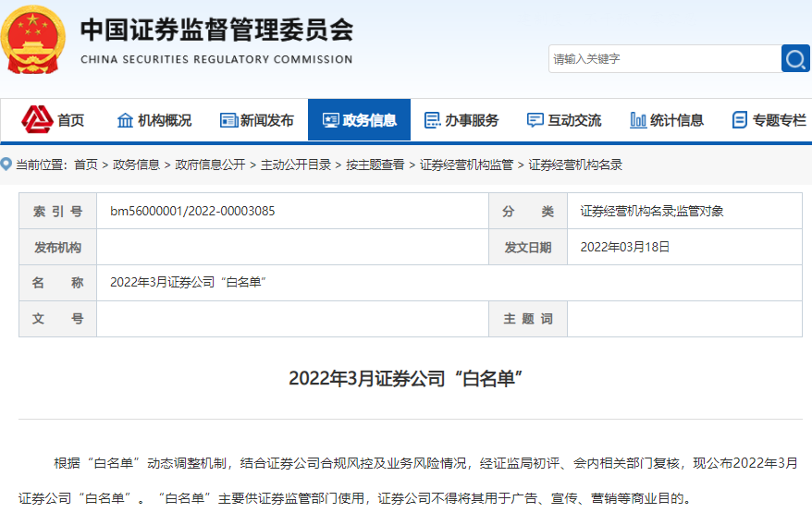Focus the 请输入关键字 search field
This screenshot has height=513, width=812.
tap(665, 58)
